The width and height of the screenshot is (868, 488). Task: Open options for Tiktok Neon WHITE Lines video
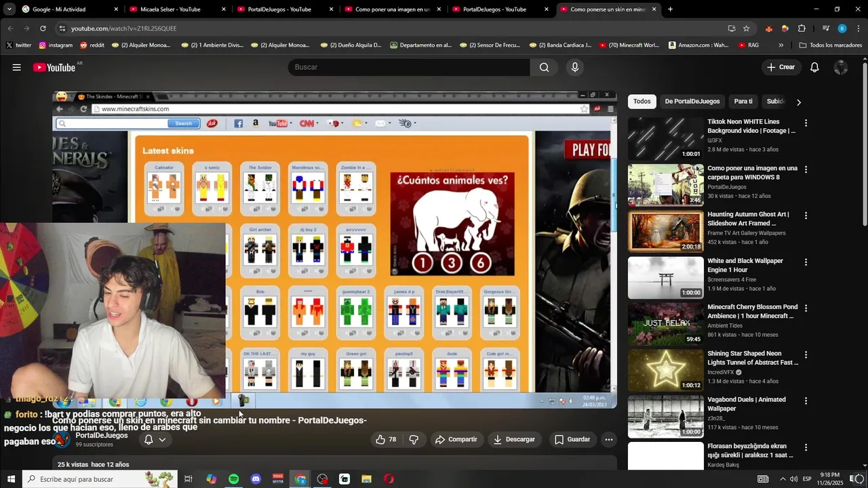(x=806, y=123)
